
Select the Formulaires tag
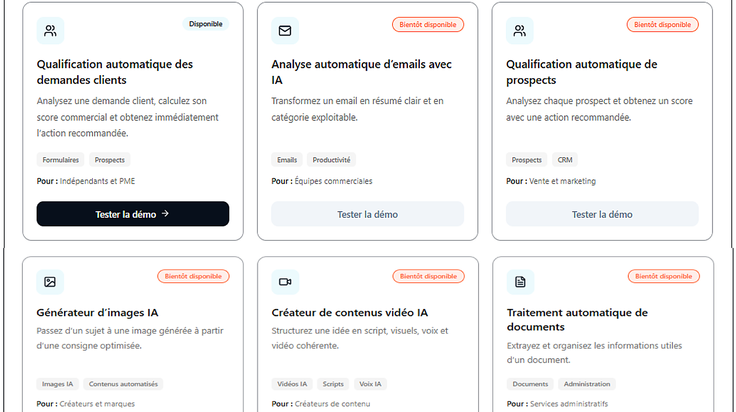[61, 160]
